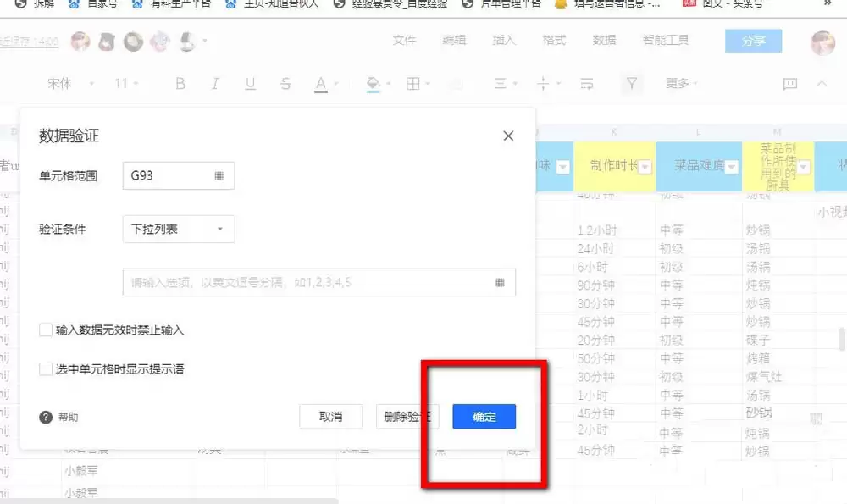Insert a comment via toolbar icon
The height and width of the screenshot is (504, 847).
789,83
